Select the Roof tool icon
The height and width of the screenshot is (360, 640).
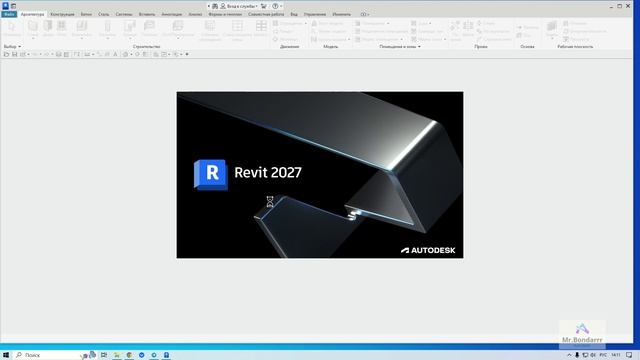point(130,26)
